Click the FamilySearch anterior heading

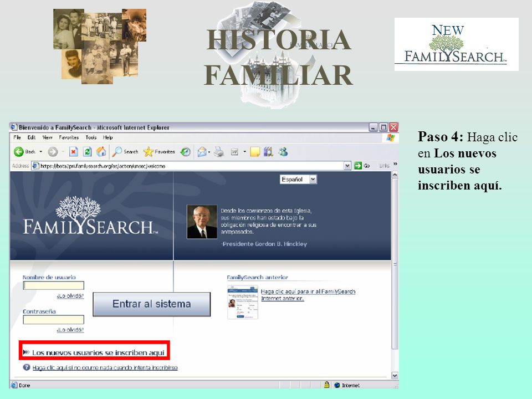tap(257, 277)
